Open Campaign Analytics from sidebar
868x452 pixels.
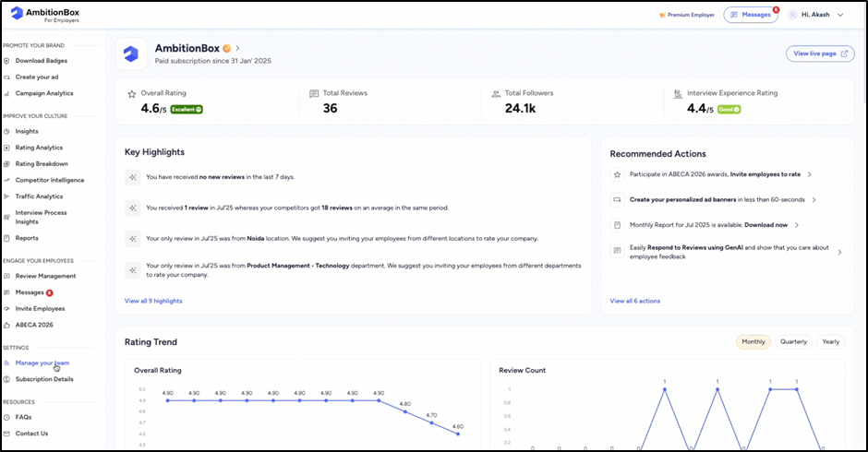click(x=43, y=93)
